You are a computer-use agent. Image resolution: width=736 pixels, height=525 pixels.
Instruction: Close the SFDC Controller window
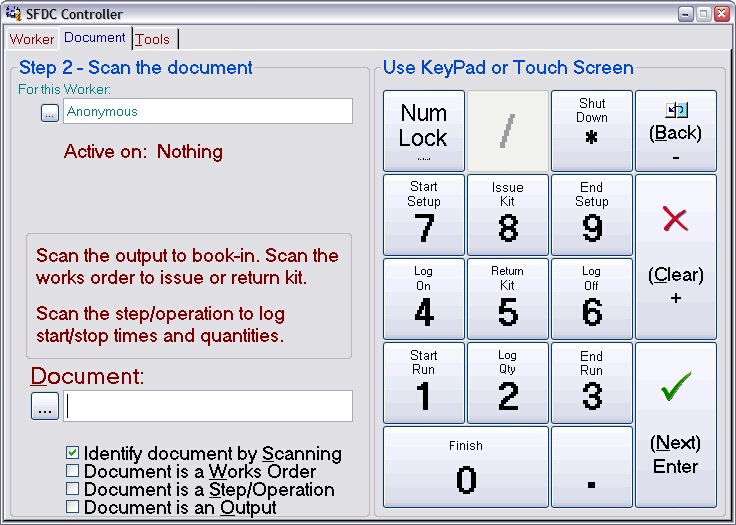click(721, 14)
